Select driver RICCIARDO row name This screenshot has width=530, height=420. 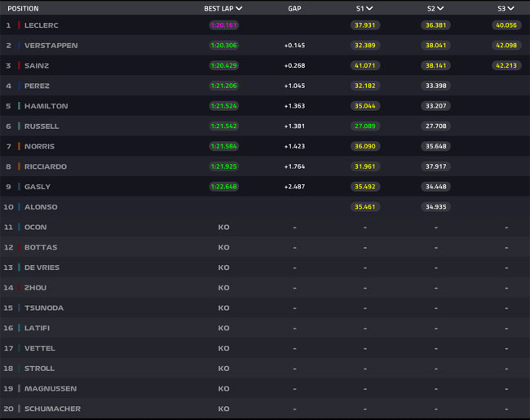(x=46, y=166)
